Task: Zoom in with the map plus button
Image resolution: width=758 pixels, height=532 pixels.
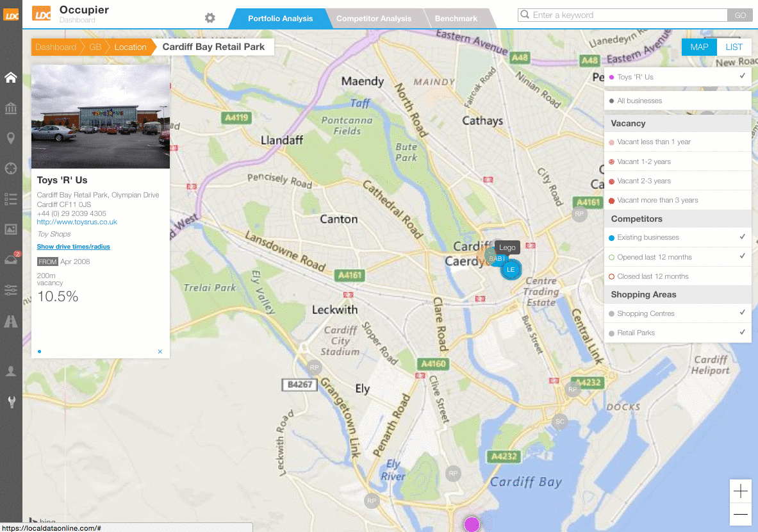Action: tap(740, 492)
